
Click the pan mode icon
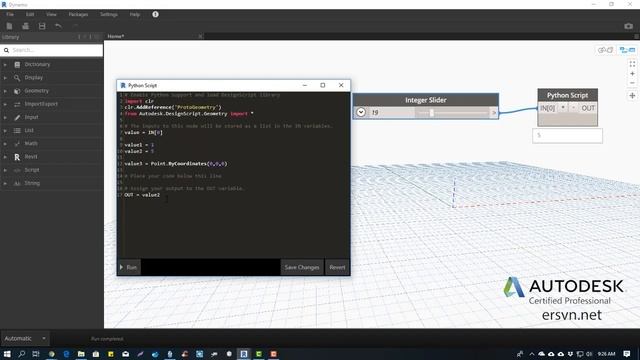click(x=632, y=96)
